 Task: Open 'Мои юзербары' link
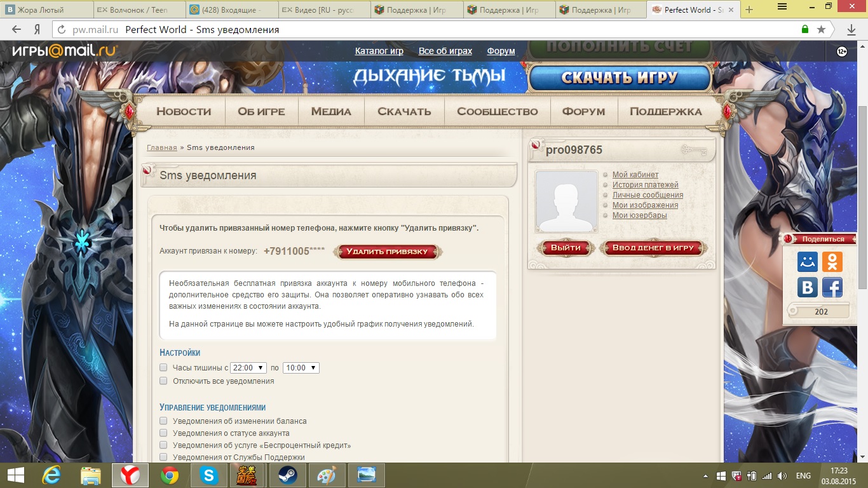click(640, 215)
